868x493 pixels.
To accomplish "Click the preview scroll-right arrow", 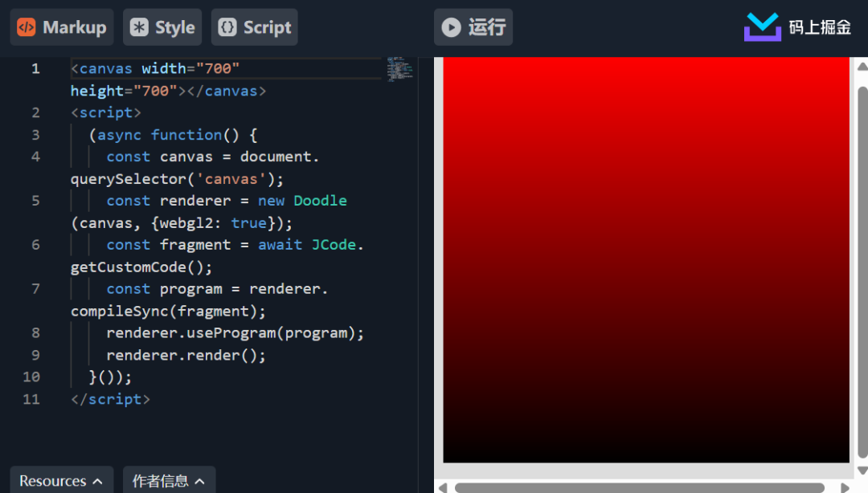I will [845, 487].
